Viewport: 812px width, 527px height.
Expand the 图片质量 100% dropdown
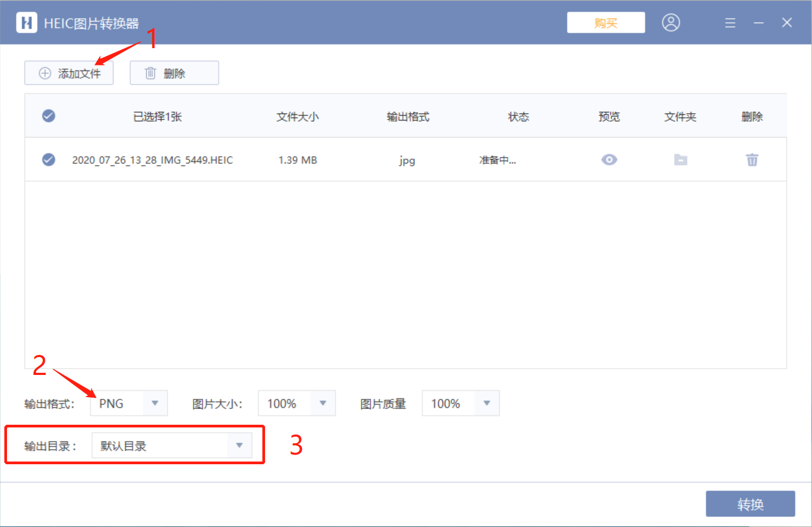pyautogui.click(x=460, y=403)
